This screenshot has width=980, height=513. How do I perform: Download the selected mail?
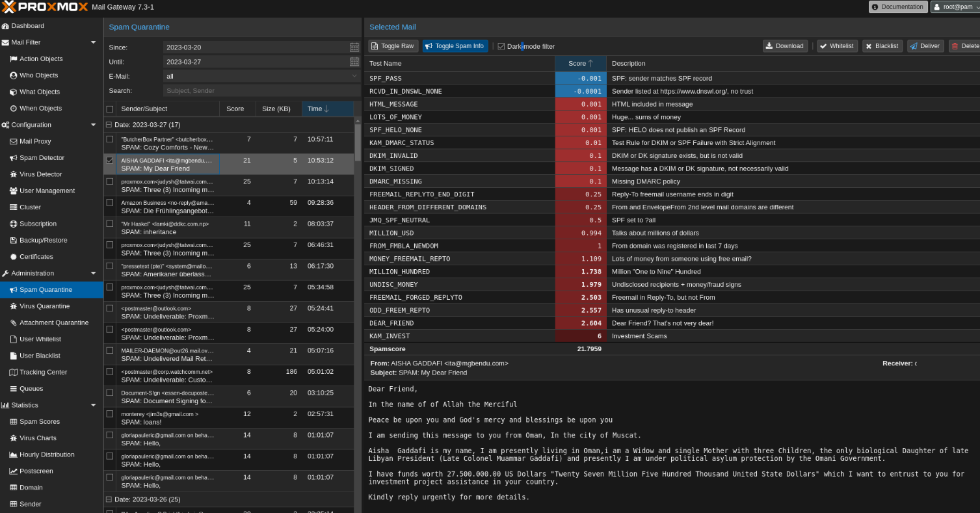click(x=785, y=46)
